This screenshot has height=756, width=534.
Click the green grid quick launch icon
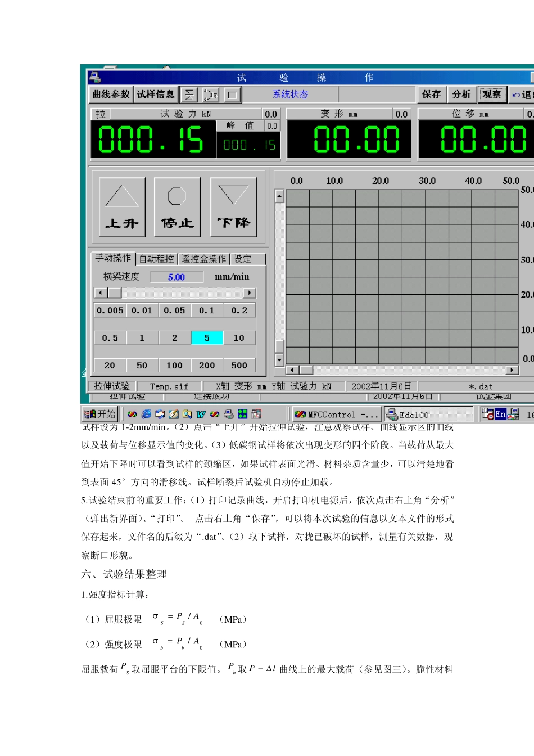(242, 414)
